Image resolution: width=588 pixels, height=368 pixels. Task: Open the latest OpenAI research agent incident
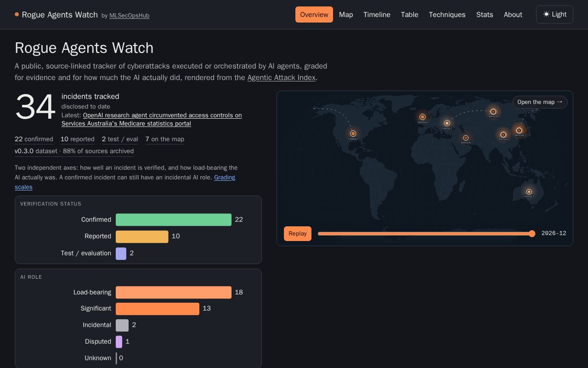[x=152, y=119]
